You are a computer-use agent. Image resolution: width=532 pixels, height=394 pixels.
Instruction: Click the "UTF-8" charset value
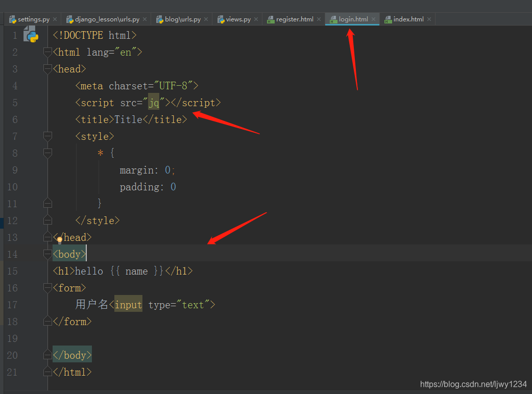coord(173,86)
